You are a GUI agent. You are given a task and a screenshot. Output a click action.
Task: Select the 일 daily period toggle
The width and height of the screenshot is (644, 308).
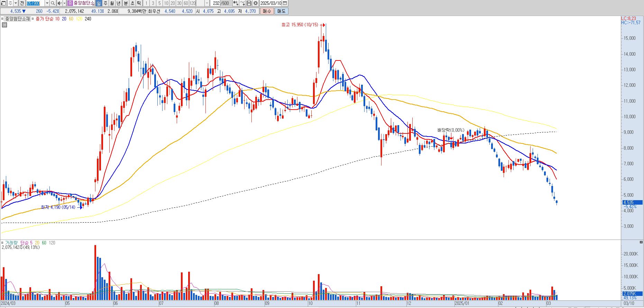[x=99, y=3]
